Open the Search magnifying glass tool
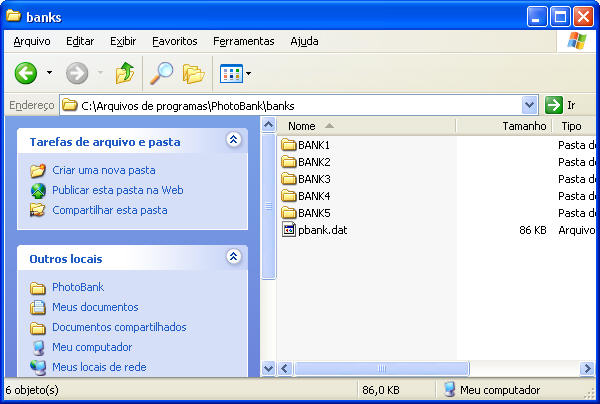Screen dimensions: 600x404 click(161, 73)
